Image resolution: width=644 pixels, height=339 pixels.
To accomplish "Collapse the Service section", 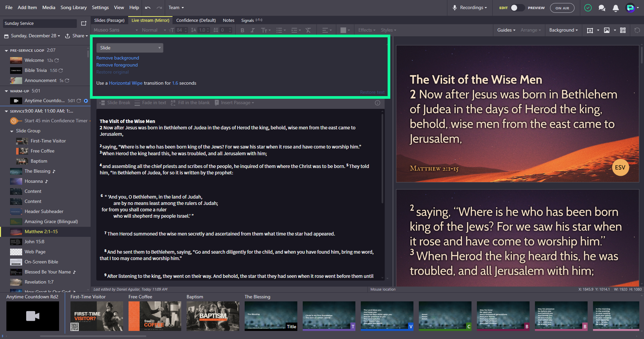I will 6,111.
